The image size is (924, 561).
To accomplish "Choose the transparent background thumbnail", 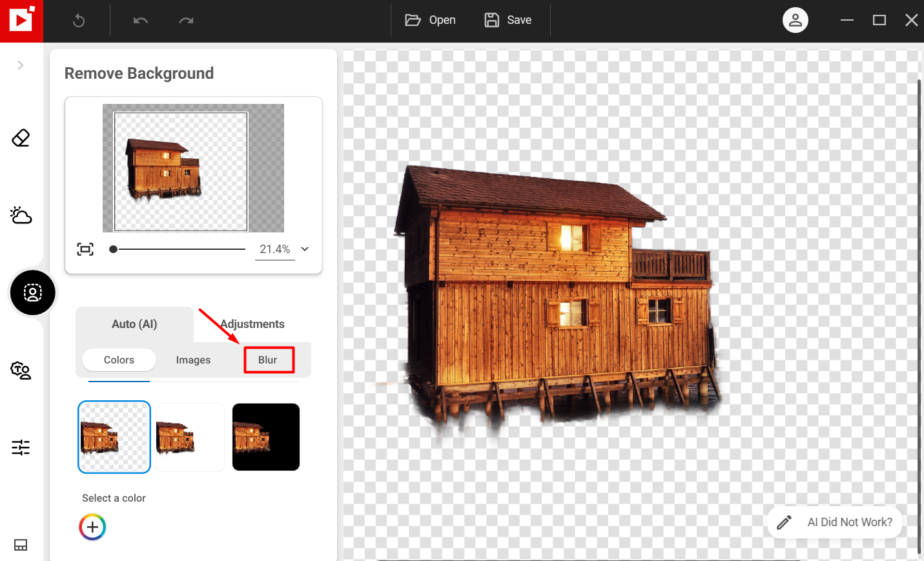I will [114, 437].
